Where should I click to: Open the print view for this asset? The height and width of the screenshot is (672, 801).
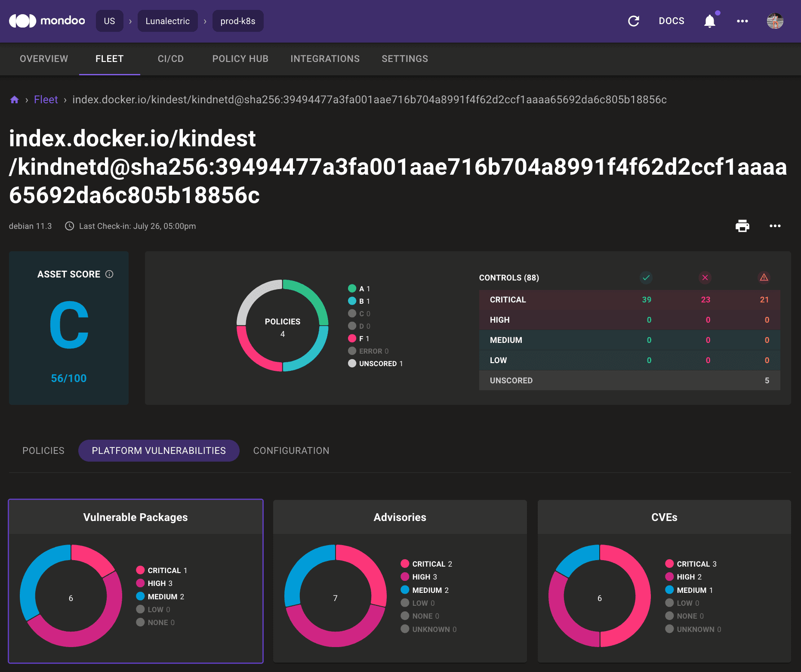pos(742,226)
